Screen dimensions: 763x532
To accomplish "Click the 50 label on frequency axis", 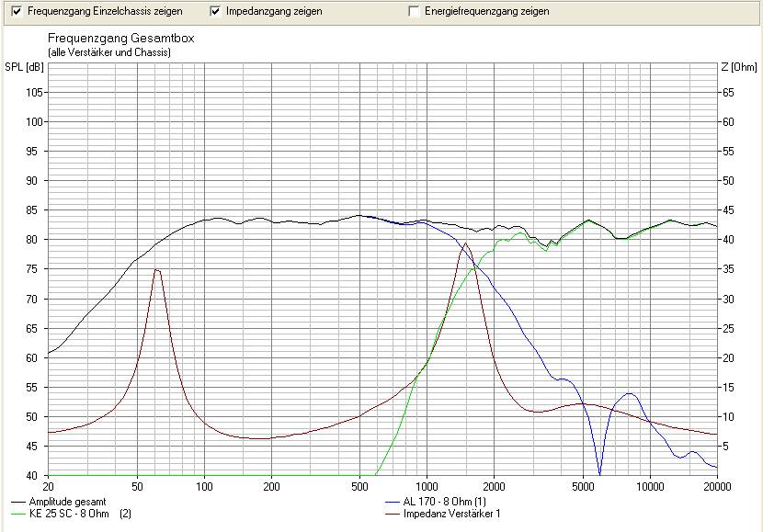I will [137, 487].
